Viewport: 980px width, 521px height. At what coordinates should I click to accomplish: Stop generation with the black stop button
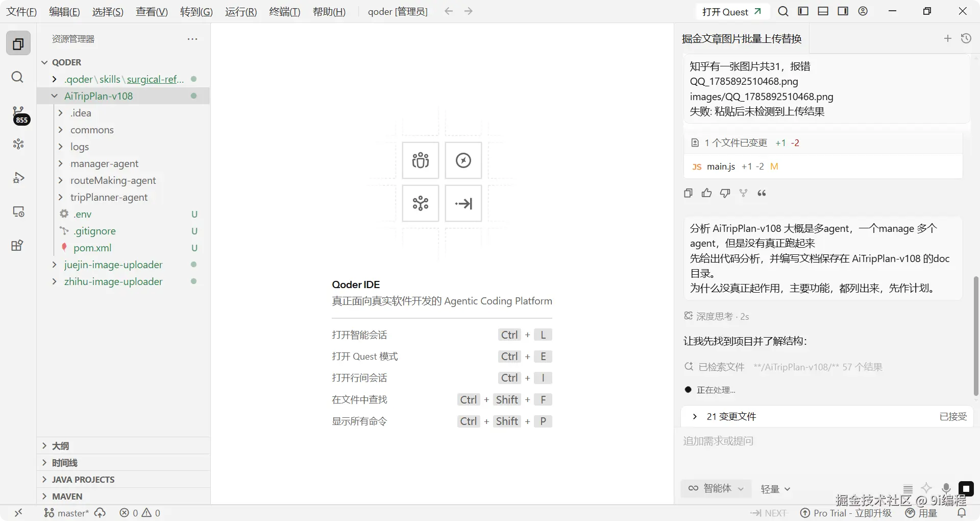coord(966,489)
